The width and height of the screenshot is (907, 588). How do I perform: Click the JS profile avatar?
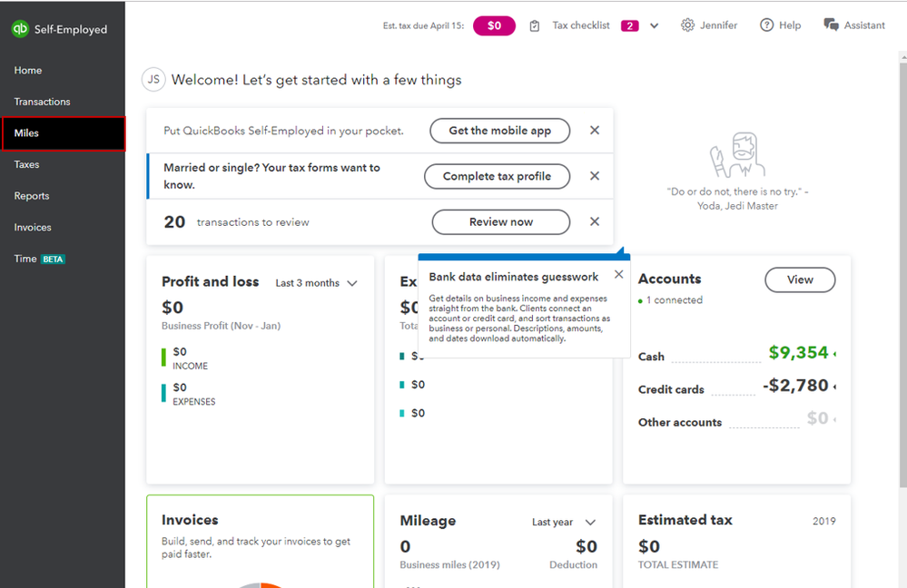(153, 80)
